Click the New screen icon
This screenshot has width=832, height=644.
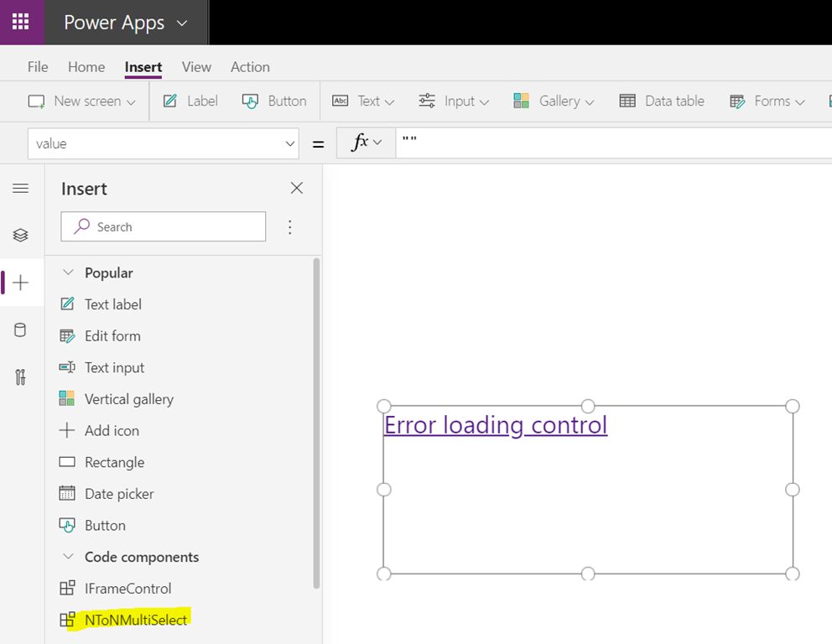pos(37,101)
